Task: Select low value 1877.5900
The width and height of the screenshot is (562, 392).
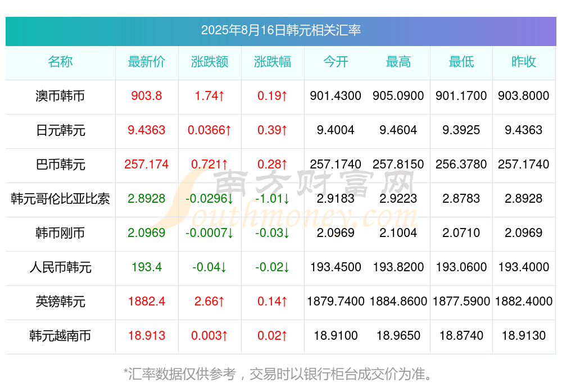Action: click(461, 301)
